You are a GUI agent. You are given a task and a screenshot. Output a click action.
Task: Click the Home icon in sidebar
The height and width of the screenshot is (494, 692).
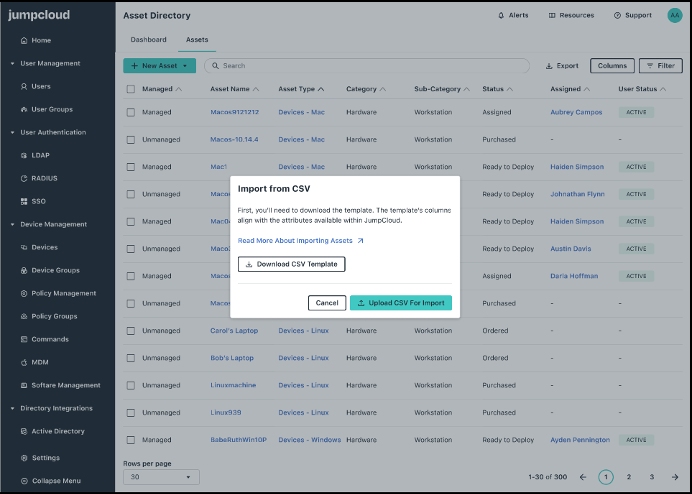pos(23,40)
